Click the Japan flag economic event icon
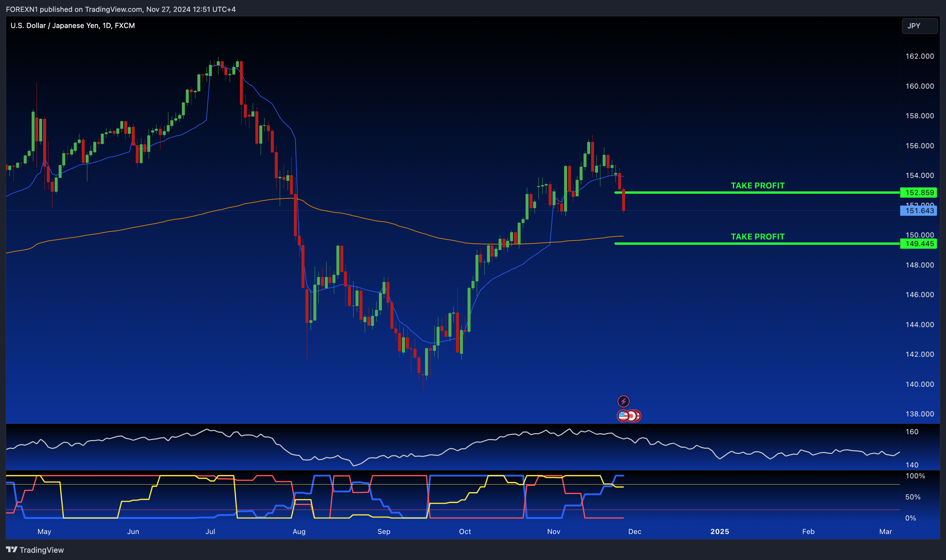This screenshot has width=946, height=560. (632, 416)
